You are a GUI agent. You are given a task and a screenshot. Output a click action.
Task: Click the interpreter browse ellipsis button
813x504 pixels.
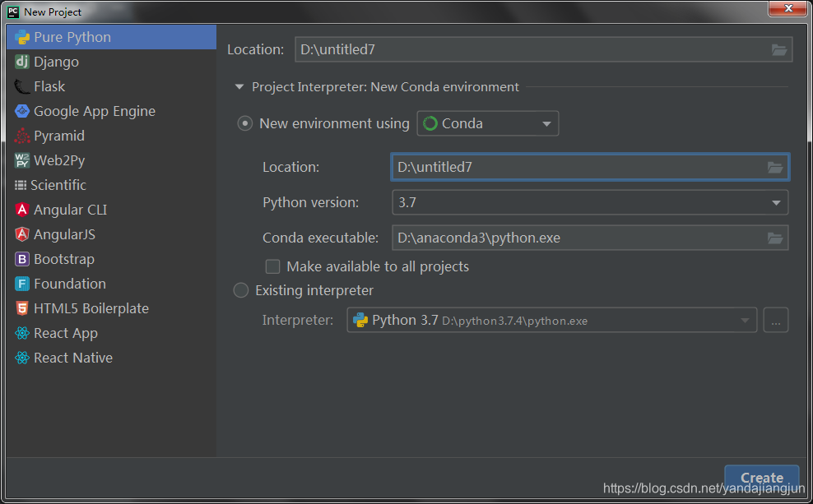775,320
